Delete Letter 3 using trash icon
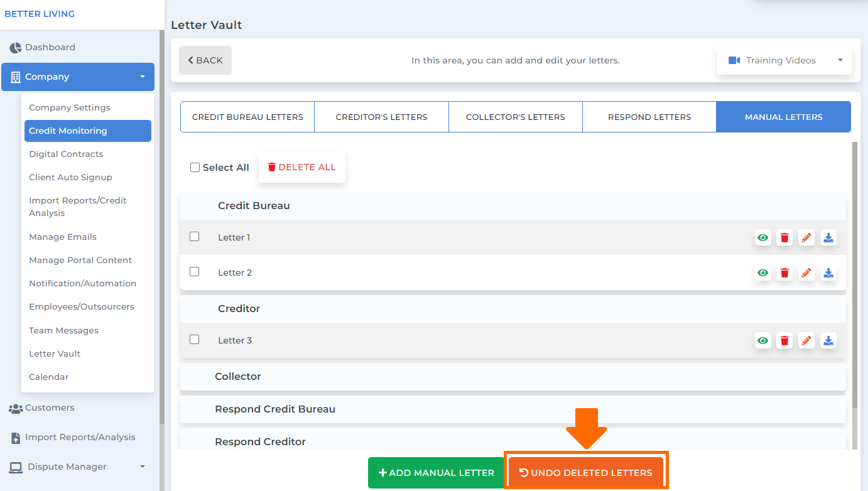 (784, 341)
